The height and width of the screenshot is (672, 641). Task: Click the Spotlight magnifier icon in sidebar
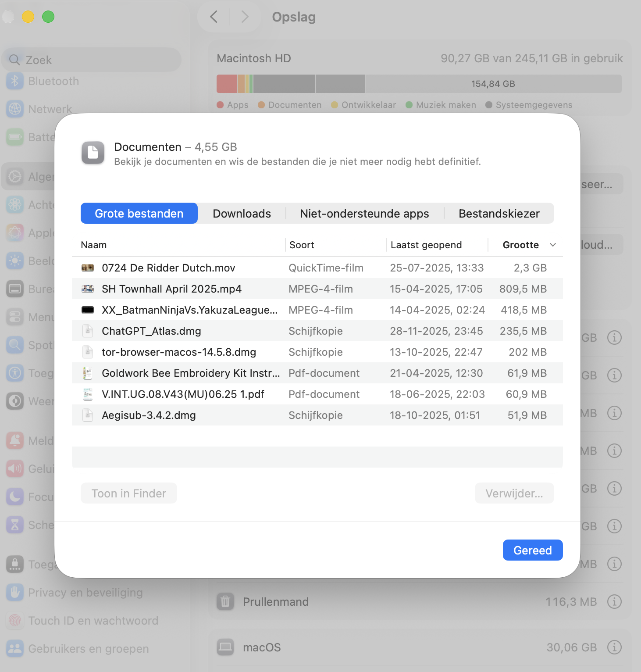(14, 345)
